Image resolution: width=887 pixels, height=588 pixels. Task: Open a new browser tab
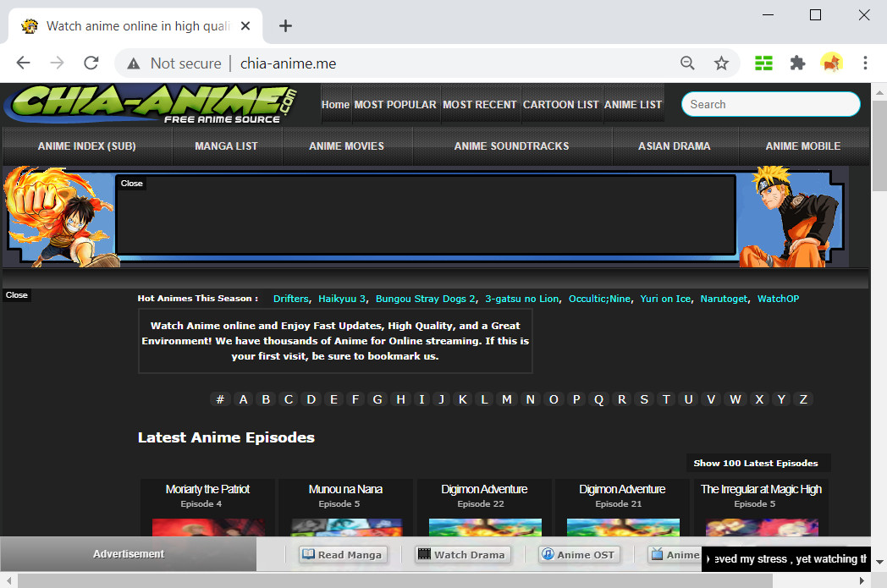(x=285, y=25)
